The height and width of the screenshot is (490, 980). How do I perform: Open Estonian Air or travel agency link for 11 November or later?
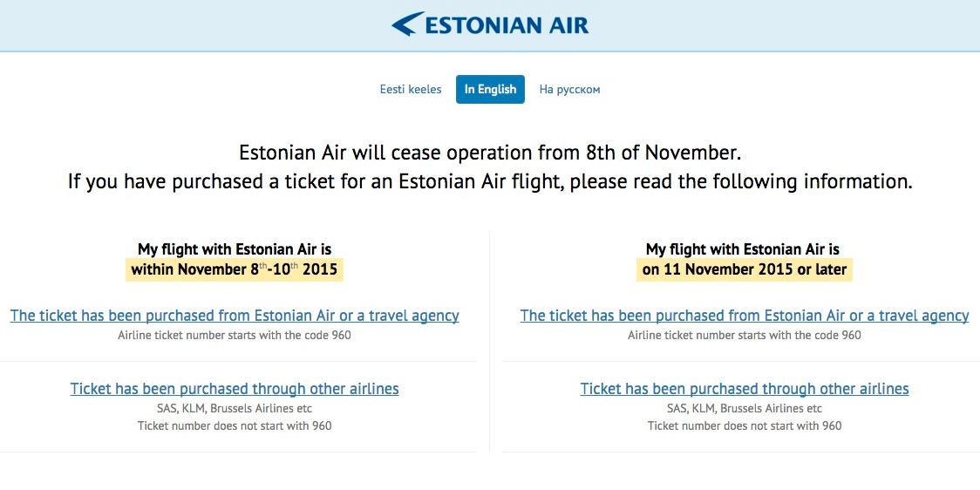tap(745, 316)
